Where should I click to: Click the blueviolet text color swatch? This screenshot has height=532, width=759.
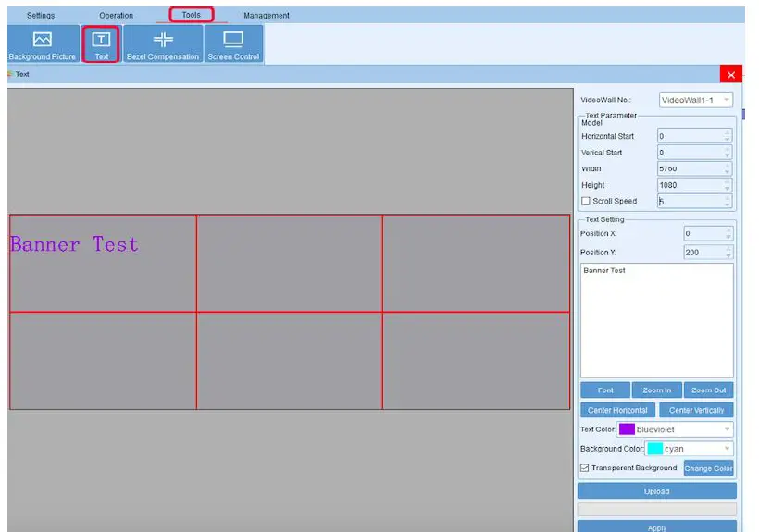pos(627,429)
